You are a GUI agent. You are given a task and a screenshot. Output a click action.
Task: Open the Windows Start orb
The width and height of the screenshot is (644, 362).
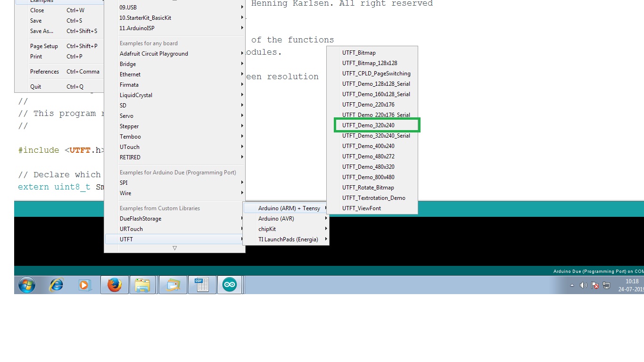tap(27, 285)
